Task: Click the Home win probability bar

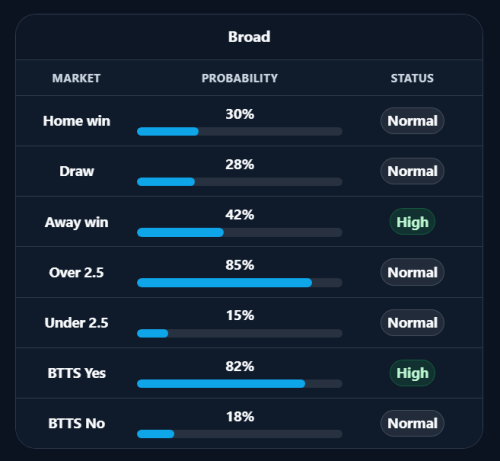Action: [240, 131]
